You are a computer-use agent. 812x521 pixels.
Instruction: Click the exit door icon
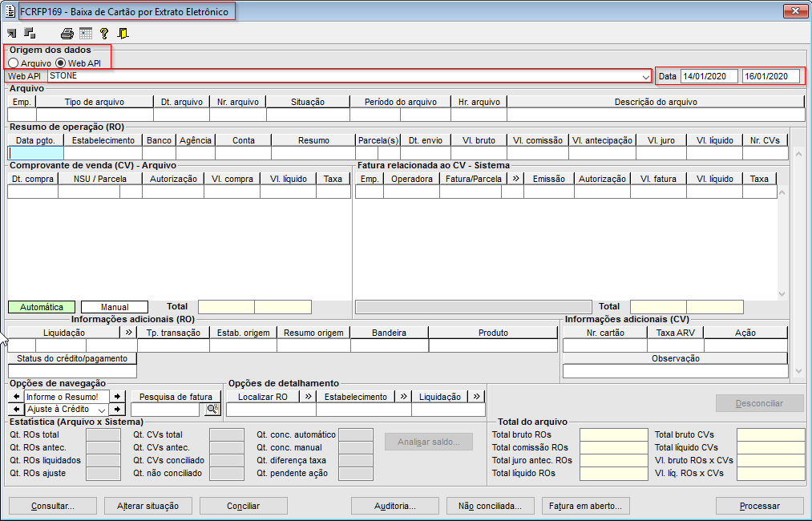tap(123, 34)
